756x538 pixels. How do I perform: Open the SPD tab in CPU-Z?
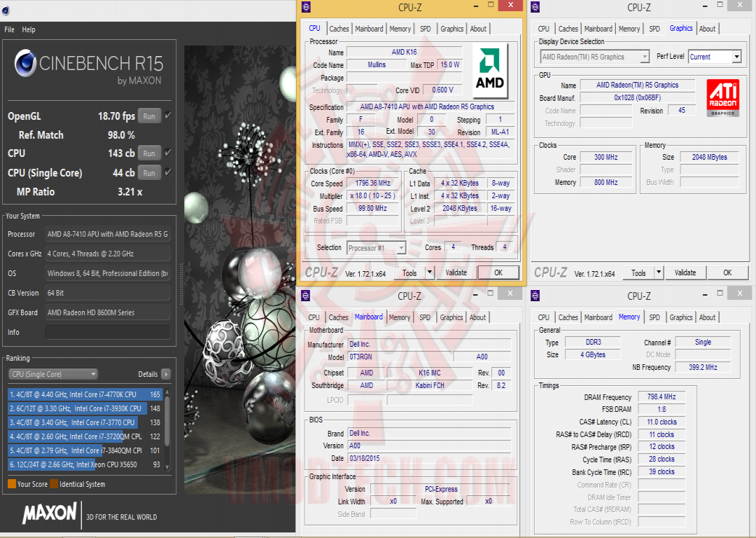[x=424, y=29]
